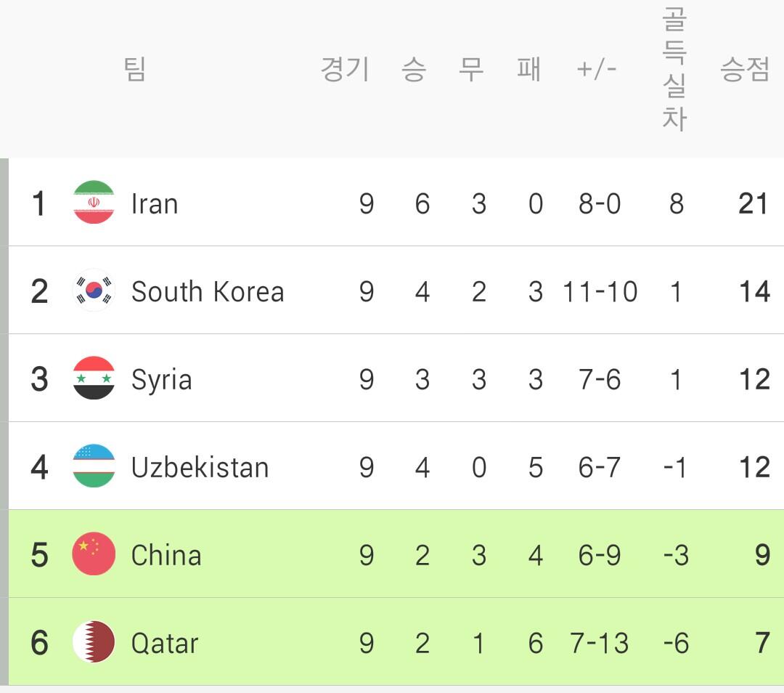Screen dimensions: 784x693
Task: Select the Syria team name
Action: click(161, 380)
